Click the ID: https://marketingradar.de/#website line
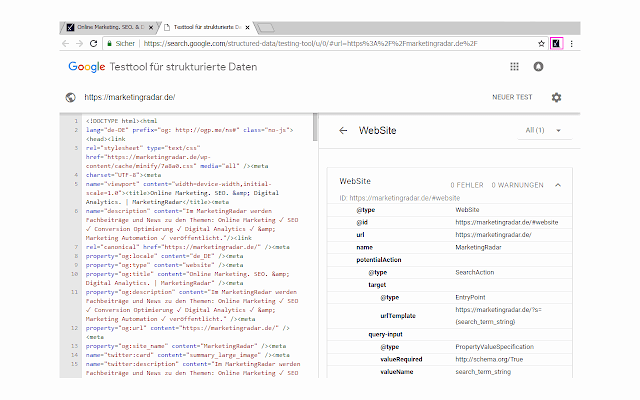The width and height of the screenshot is (640, 400). pyautogui.click(x=400, y=198)
